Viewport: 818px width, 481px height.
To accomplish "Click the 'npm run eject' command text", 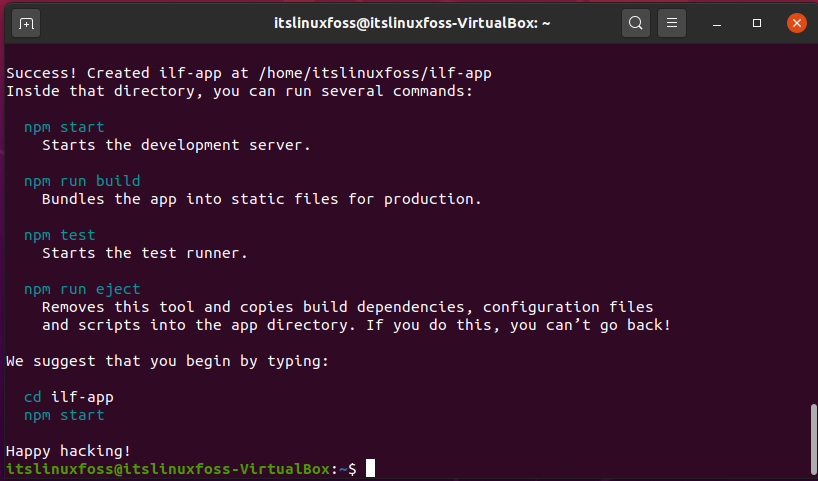I will [x=82, y=290].
